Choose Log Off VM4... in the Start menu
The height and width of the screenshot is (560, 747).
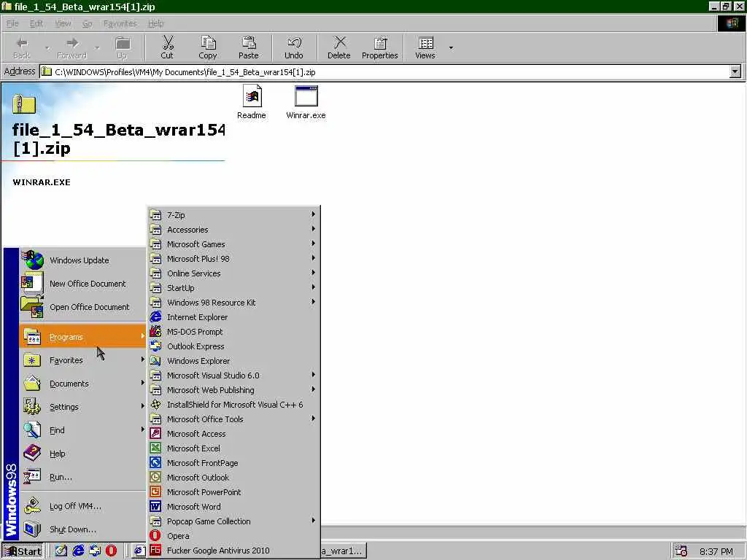pos(82,506)
